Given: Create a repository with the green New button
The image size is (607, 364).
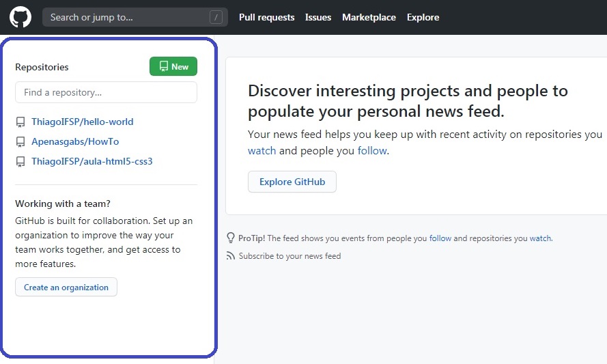Looking at the screenshot, I should [x=173, y=66].
